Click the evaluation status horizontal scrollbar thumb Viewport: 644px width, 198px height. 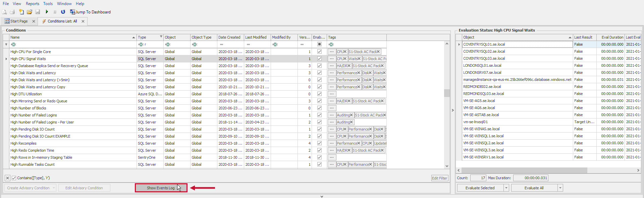524,170
